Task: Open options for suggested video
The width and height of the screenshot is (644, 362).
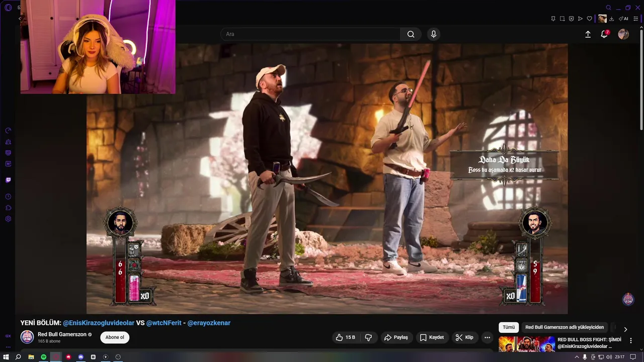Action: [x=631, y=340]
